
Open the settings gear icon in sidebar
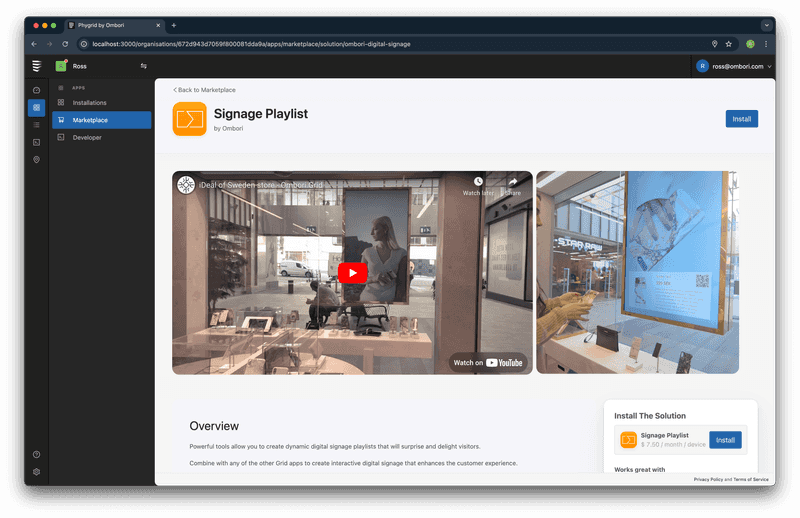[x=37, y=471]
